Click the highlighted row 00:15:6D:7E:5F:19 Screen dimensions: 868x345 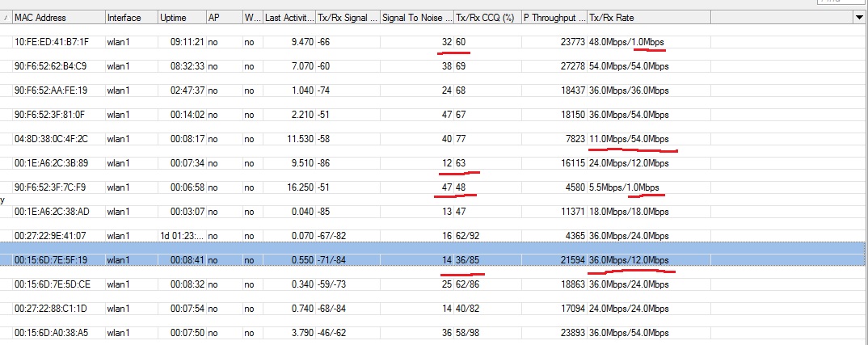51,259
